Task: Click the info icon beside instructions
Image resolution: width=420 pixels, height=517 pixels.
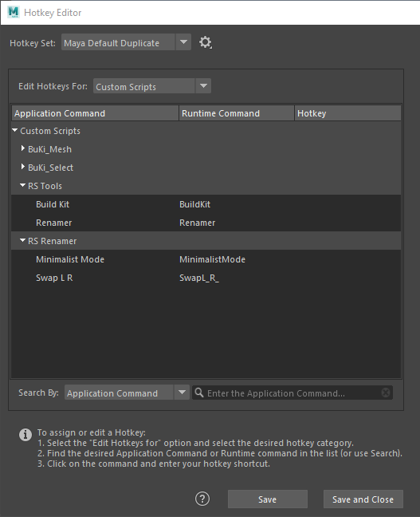Action: pos(26,435)
